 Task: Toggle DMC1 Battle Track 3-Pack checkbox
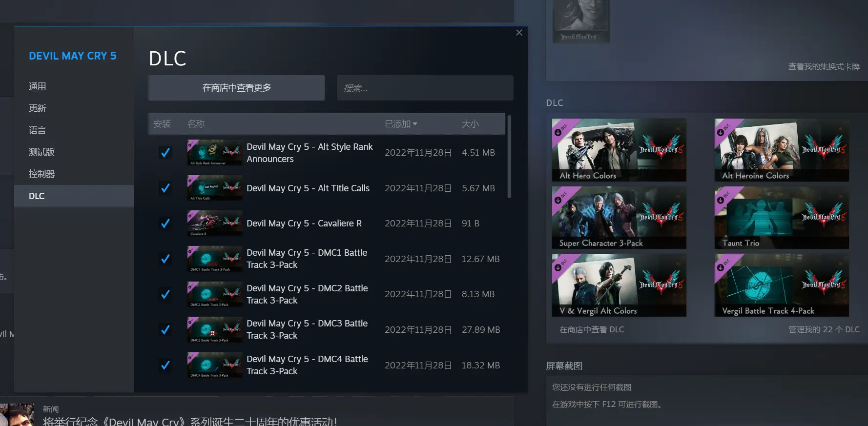pyautogui.click(x=165, y=259)
